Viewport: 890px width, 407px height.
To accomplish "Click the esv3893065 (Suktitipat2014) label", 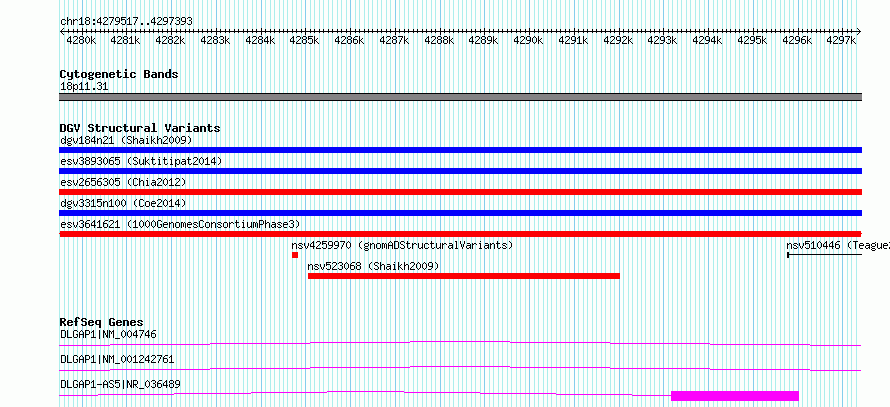I will click(141, 161).
